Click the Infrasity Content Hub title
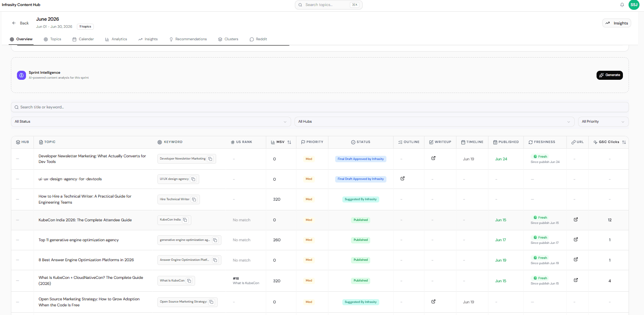Image resolution: width=644 pixels, height=315 pixels. click(x=21, y=5)
